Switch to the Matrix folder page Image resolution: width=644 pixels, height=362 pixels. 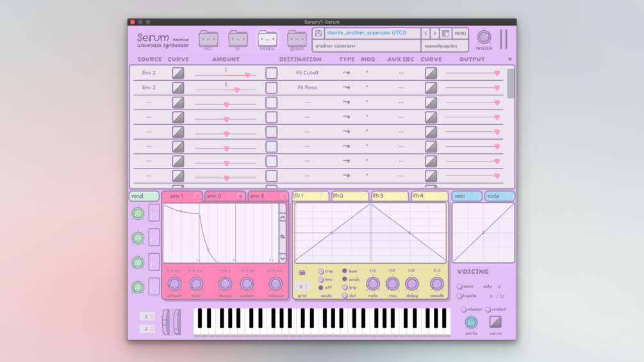click(x=267, y=39)
